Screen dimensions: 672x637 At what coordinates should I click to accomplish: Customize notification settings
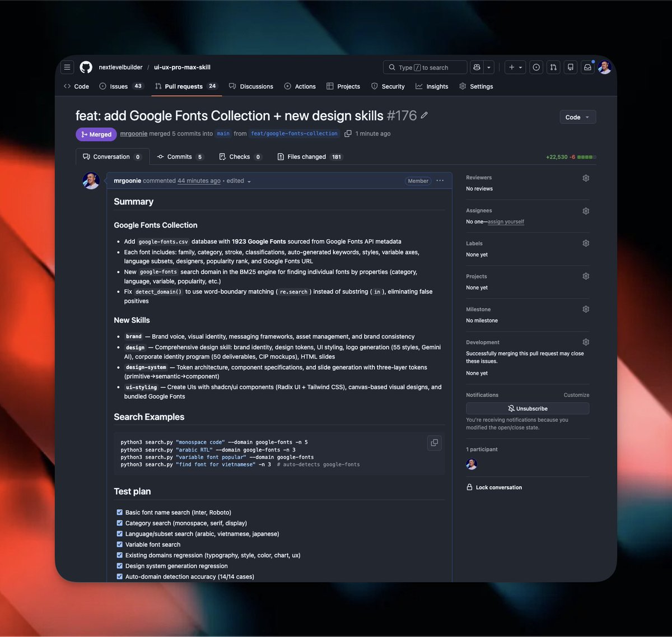point(576,395)
